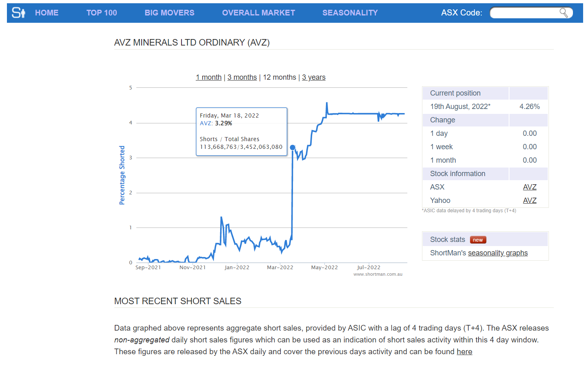Image resolution: width=588 pixels, height=379 pixels.
Task: Open the ASX link for AVZ
Action: 529,187
